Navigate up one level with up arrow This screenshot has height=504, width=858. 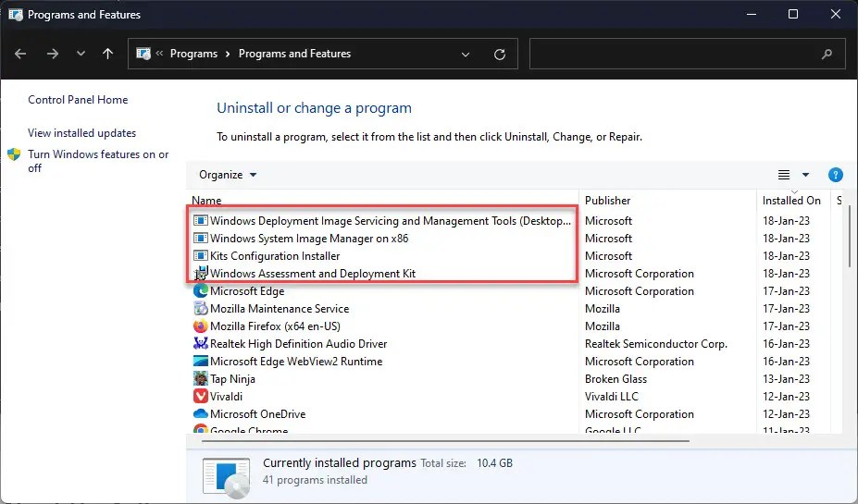[107, 54]
